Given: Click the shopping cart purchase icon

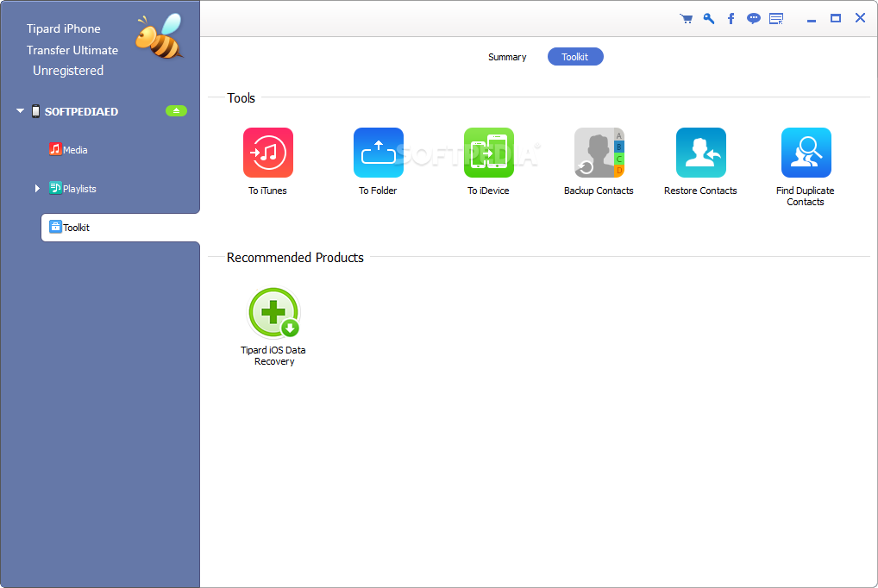Looking at the screenshot, I should pyautogui.click(x=686, y=18).
